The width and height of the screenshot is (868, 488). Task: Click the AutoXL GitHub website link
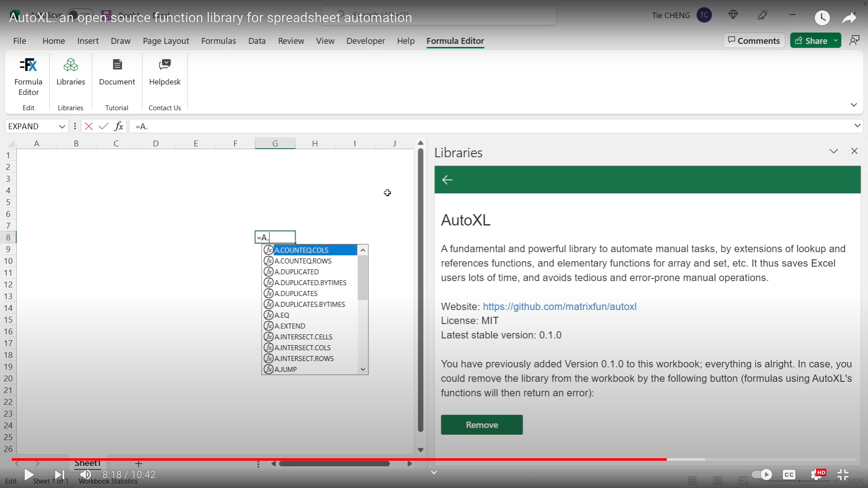pos(559,306)
